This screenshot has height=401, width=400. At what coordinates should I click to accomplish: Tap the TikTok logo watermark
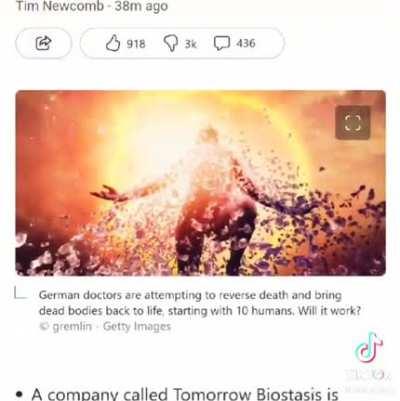coord(369,348)
